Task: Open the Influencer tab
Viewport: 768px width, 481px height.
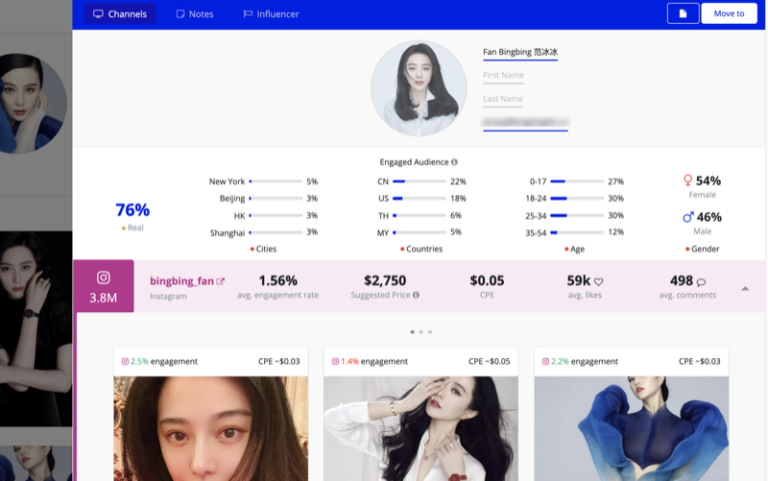Action: click(271, 14)
